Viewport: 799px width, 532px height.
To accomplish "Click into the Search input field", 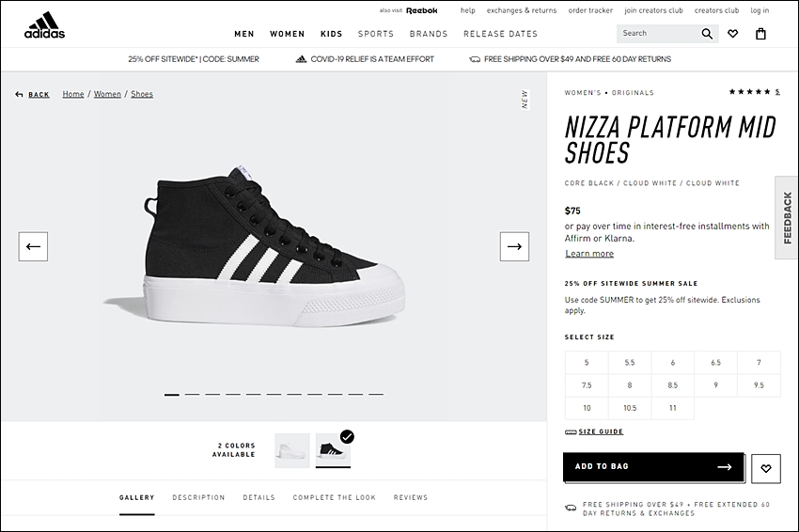I will 657,34.
